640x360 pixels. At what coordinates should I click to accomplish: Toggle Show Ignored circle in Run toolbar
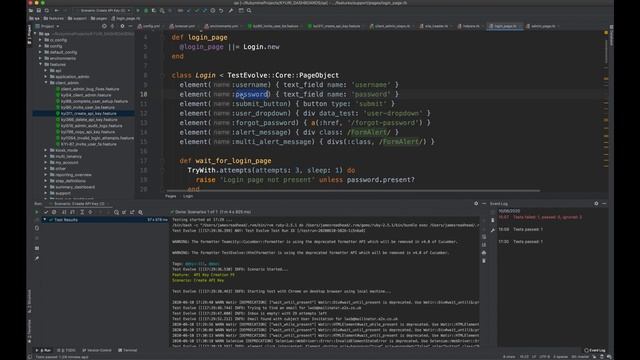[x=54, y=212]
